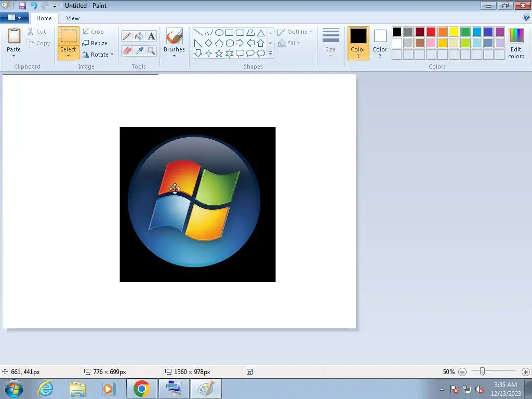Pick the orange color swatch
This screenshot has width=532, height=399.
[x=443, y=32]
